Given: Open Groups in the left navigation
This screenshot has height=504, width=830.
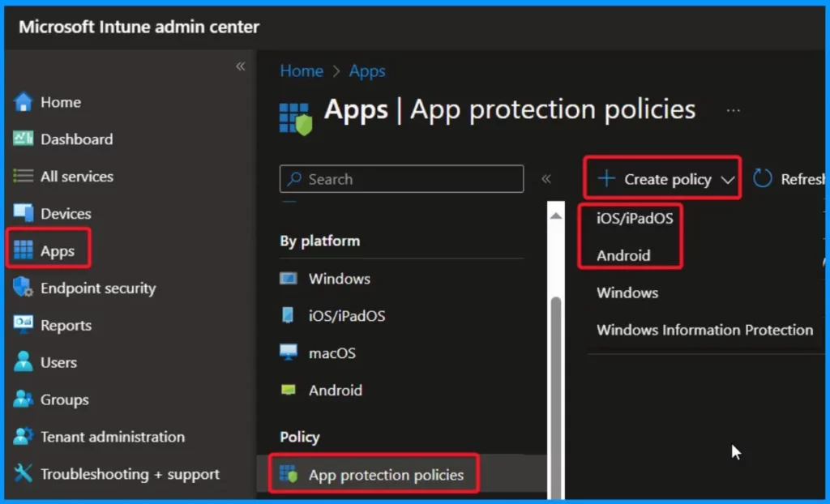Looking at the screenshot, I should 65,399.
